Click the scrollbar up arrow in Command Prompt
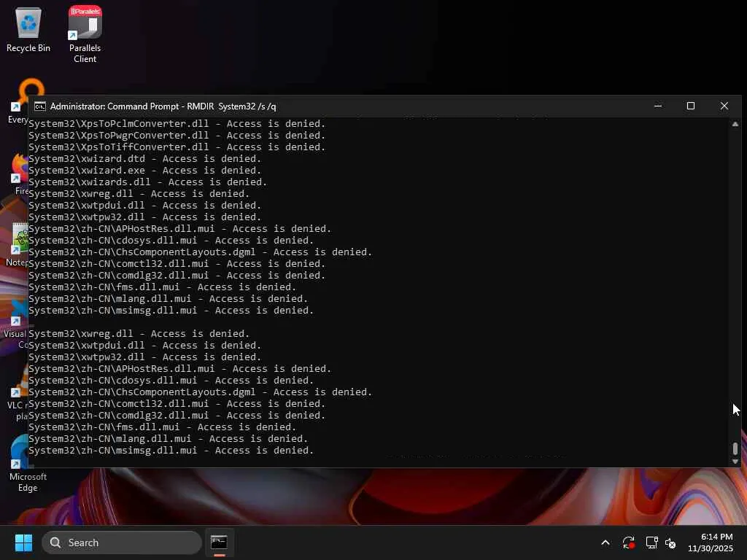 click(x=735, y=124)
